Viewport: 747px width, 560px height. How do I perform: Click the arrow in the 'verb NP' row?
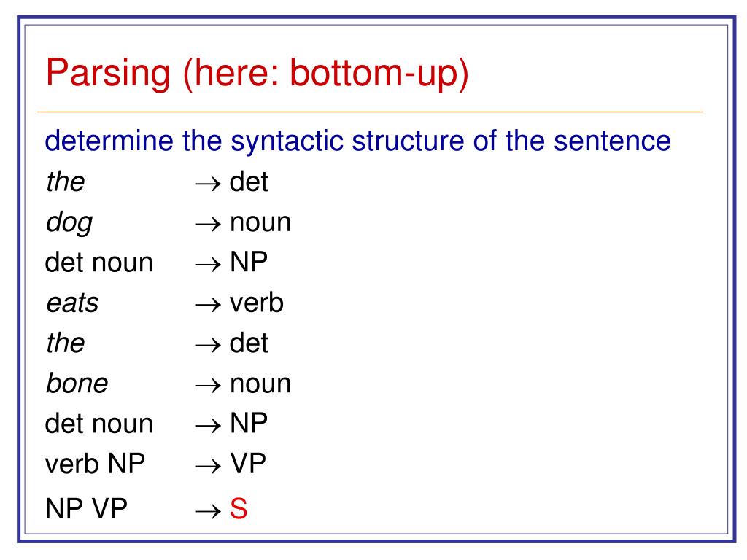(208, 466)
